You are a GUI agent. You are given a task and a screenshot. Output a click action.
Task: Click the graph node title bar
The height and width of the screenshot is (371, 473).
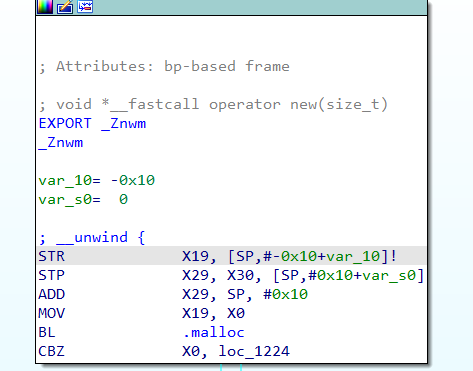point(232,7)
